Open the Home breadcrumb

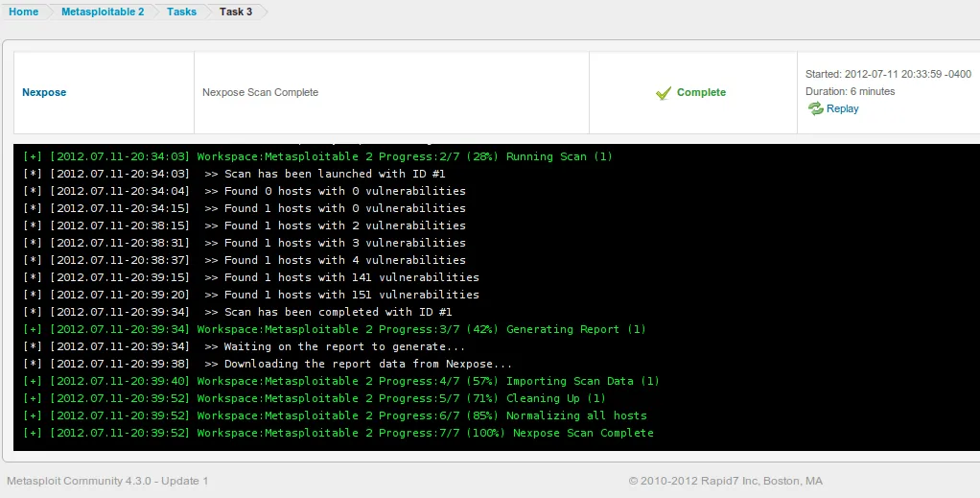click(23, 12)
